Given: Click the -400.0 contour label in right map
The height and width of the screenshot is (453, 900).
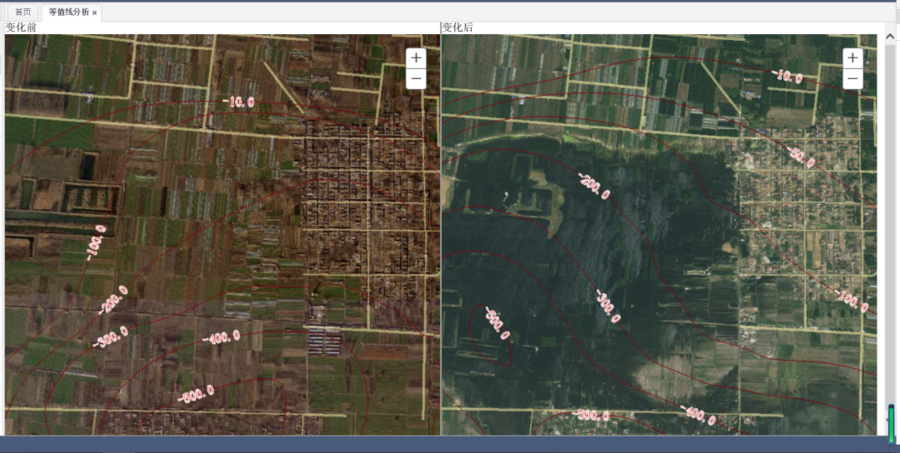Looking at the screenshot, I should 698,415.
